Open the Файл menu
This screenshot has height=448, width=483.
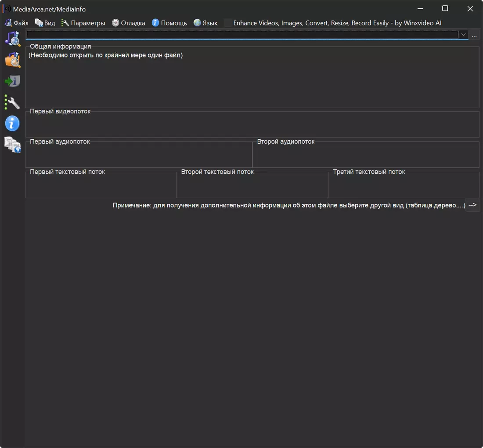tap(17, 23)
